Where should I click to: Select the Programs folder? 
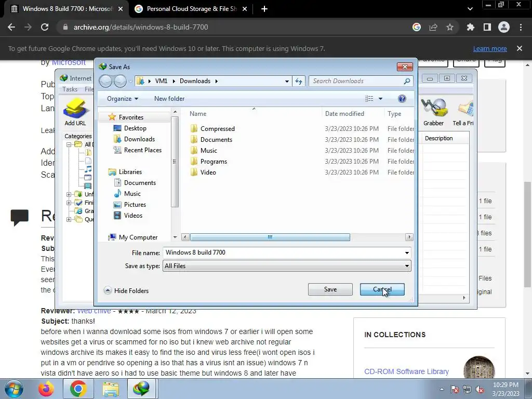tap(214, 162)
